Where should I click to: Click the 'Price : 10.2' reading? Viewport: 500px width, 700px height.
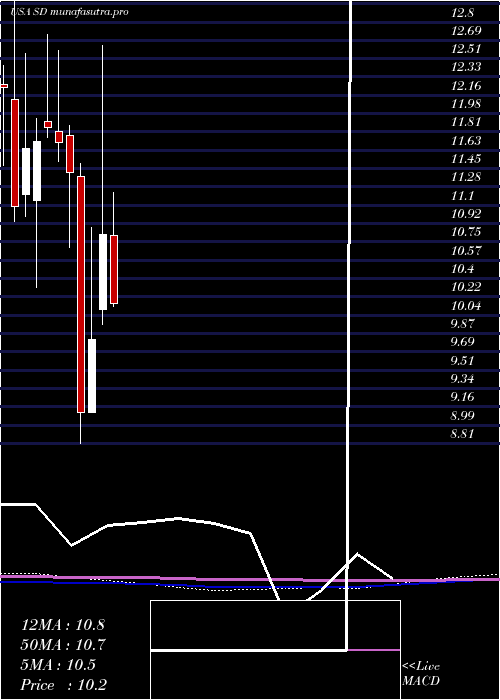[64, 685]
